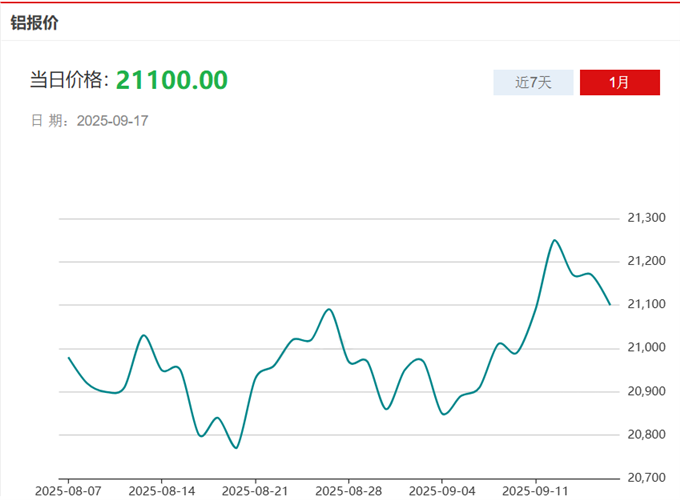Click the 20,800 y-axis label
Viewport: 680px width, 500px height.
tap(646, 434)
